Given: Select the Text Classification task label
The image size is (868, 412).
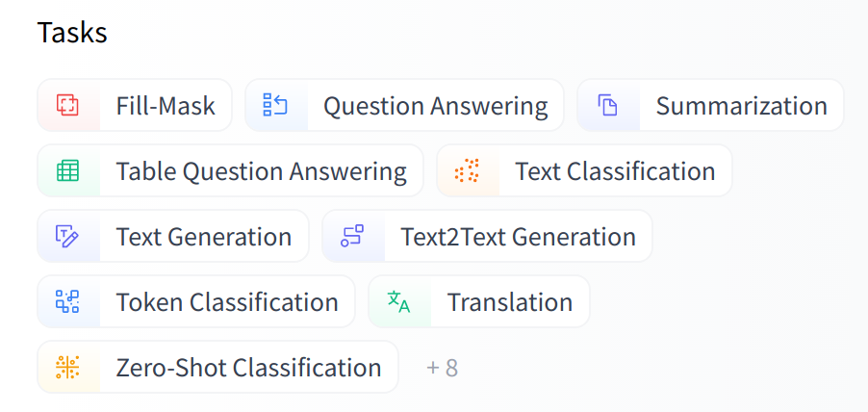Looking at the screenshot, I should pyautogui.click(x=615, y=171).
